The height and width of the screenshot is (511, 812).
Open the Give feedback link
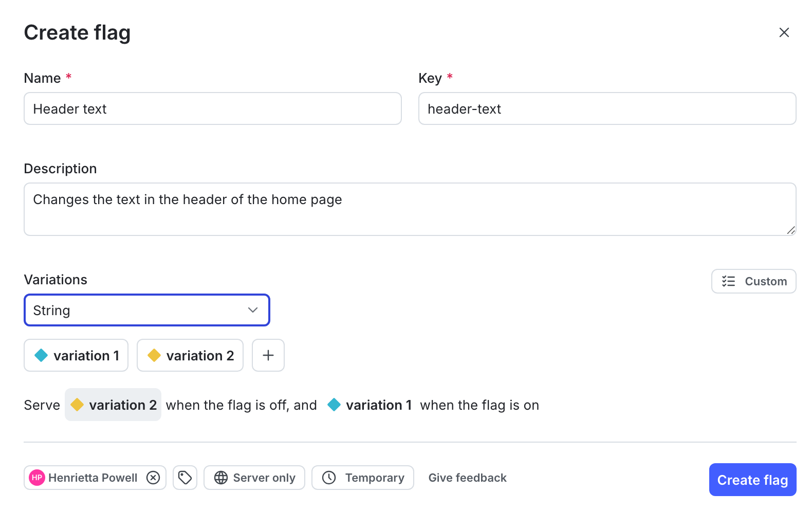pos(467,478)
